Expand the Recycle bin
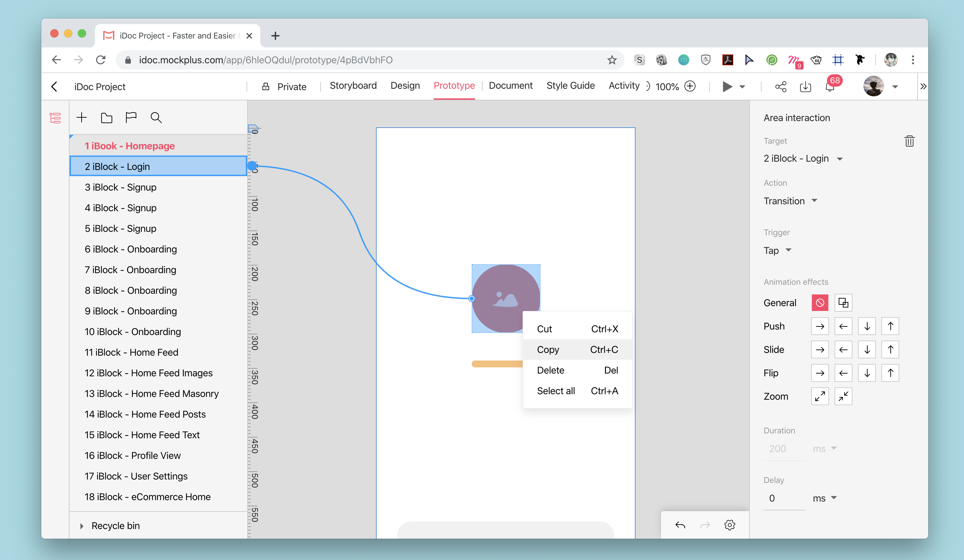This screenshot has height=560, width=964. (x=82, y=526)
